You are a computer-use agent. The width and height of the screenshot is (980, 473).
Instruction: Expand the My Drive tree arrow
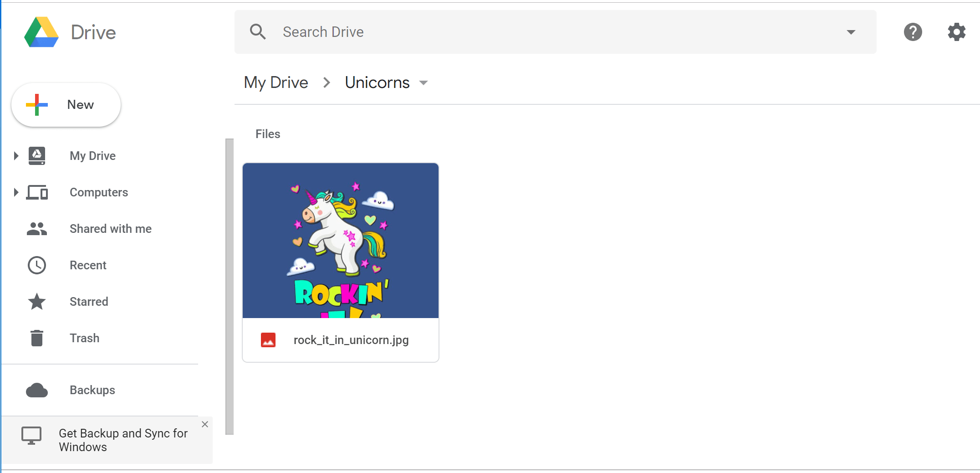[16, 156]
